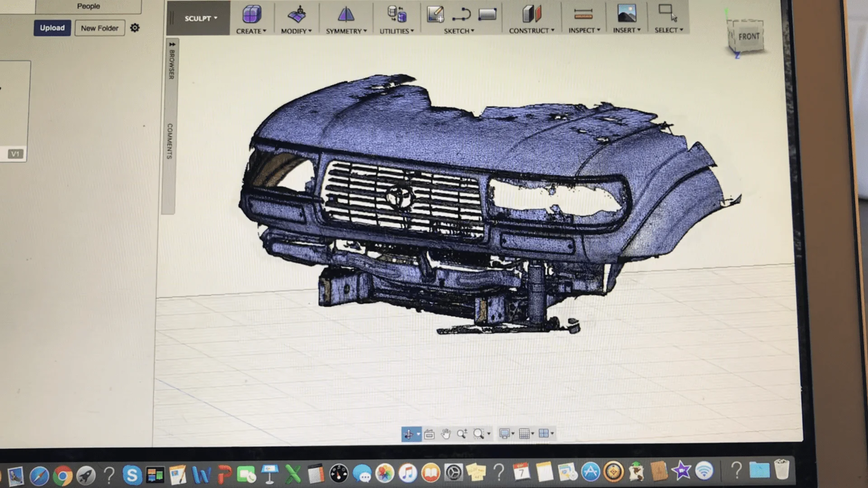The height and width of the screenshot is (488, 868).
Task: Open the Display Settings dropdown arrow
Action: [x=513, y=434]
